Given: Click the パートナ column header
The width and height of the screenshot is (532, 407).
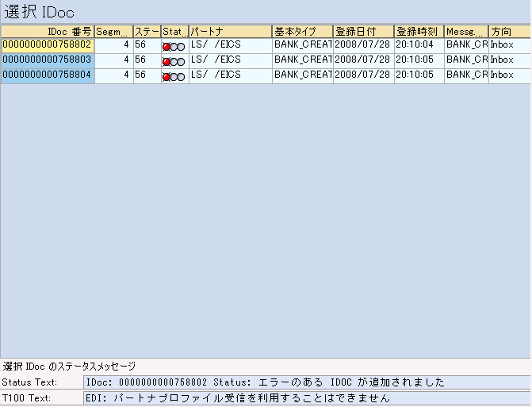Looking at the screenshot, I should (230, 31).
